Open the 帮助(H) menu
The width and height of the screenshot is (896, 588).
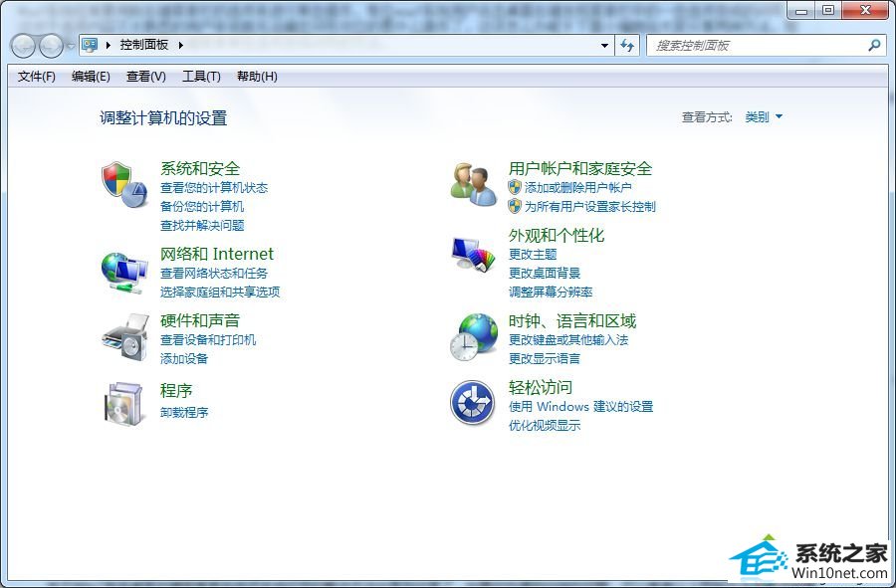(257, 77)
